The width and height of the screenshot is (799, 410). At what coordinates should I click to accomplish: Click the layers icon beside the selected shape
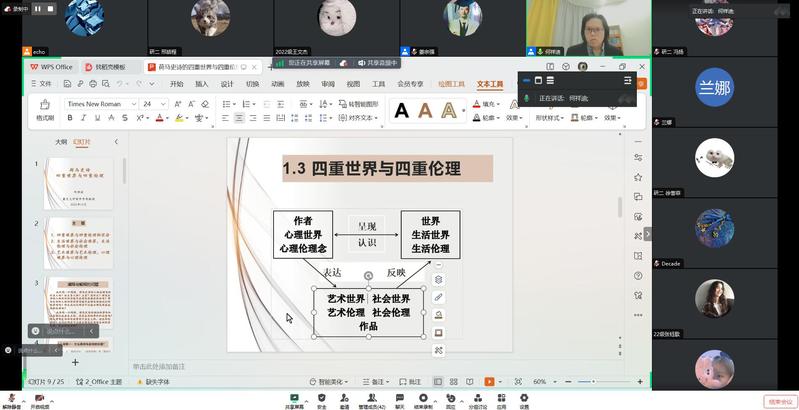(x=438, y=279)
